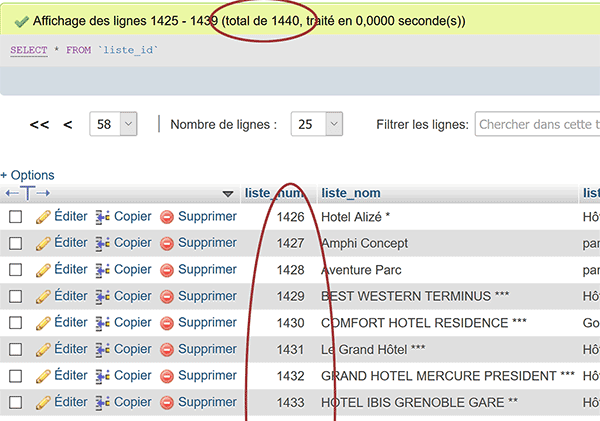Image resolution: width=600 pixels, height=421 pixels.
Task: Go to previous page with < button
Action: (x=68, y=125)
